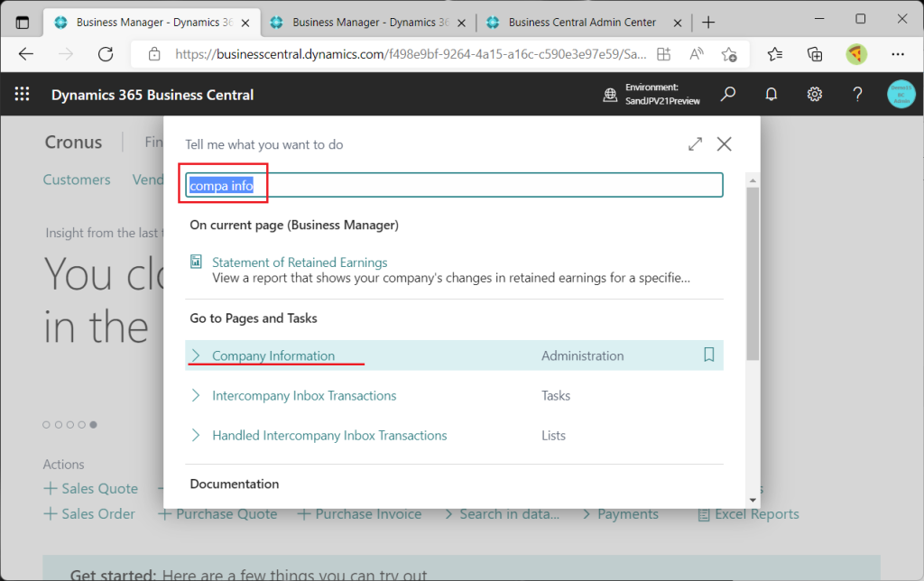924x581 pixels.
Task: Click the 'compa info' search field
Action: tap(454, 185)
